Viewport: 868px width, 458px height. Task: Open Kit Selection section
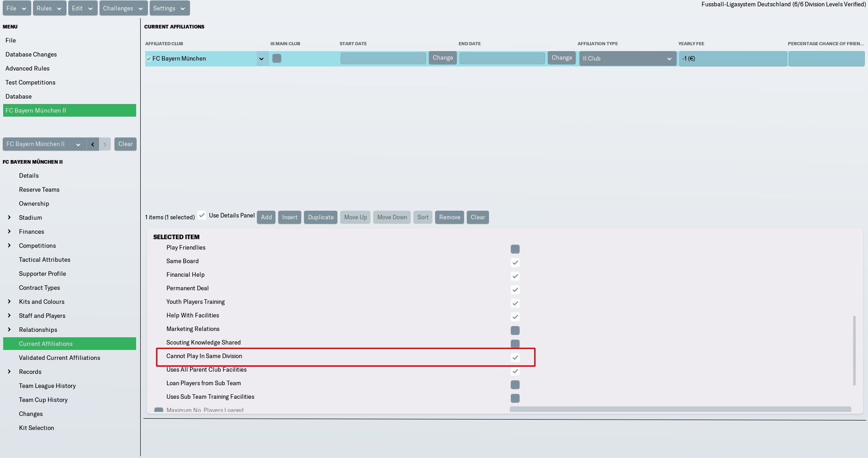coord(37,428)
